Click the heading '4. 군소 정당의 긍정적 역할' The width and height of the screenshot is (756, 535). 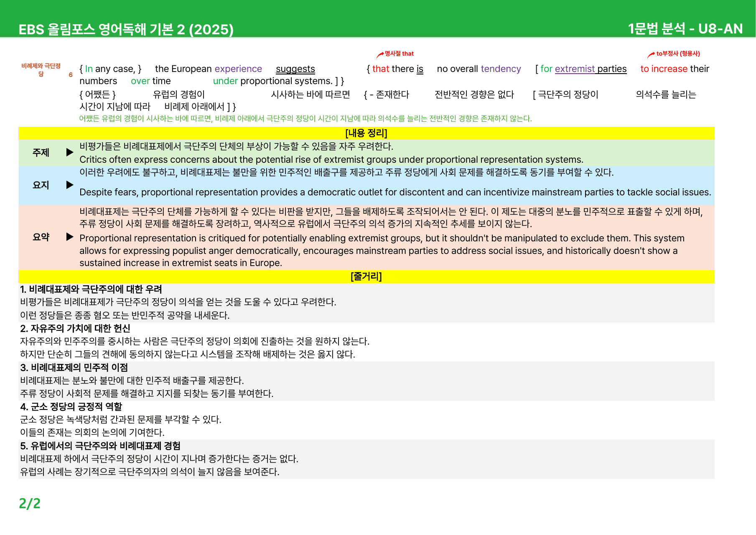point(71,407)
